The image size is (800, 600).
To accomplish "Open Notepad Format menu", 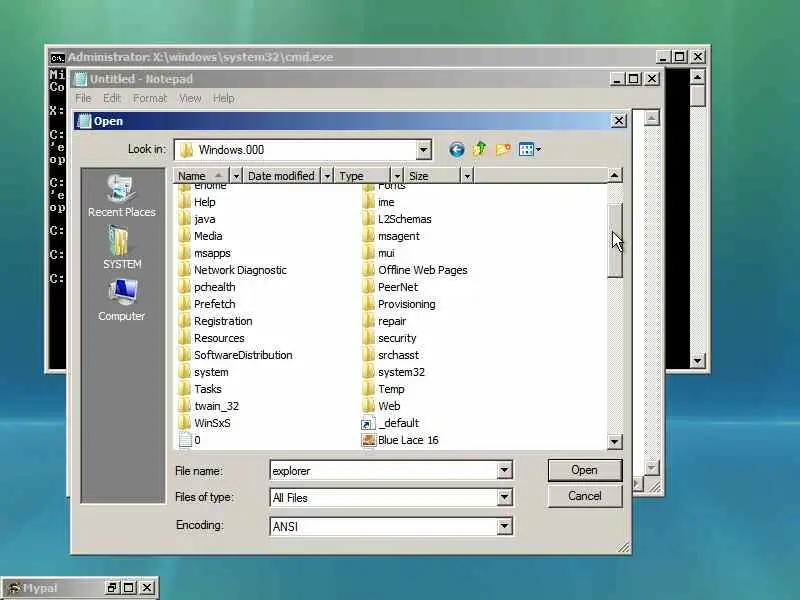I will pos(150,98).
